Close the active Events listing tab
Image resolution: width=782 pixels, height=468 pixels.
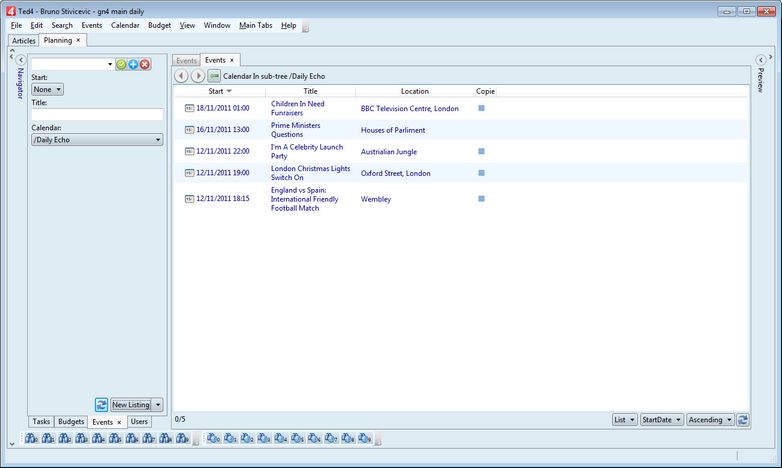tap(232, 60)
